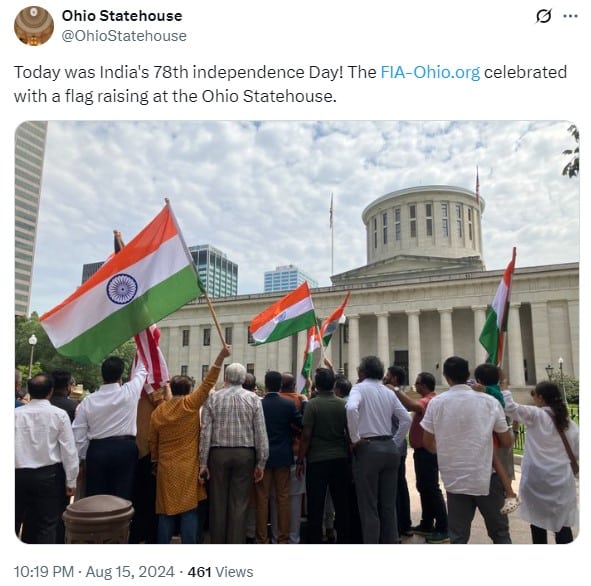Click the 461 view count number

(199, 572)
